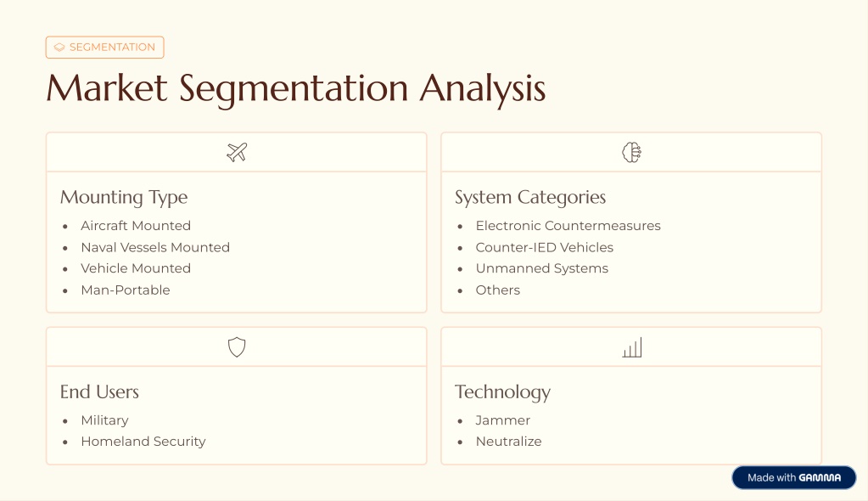Select the Aircraft Mounted bullet item
This screenshot has height=501, width=868.
click(136, 226)
